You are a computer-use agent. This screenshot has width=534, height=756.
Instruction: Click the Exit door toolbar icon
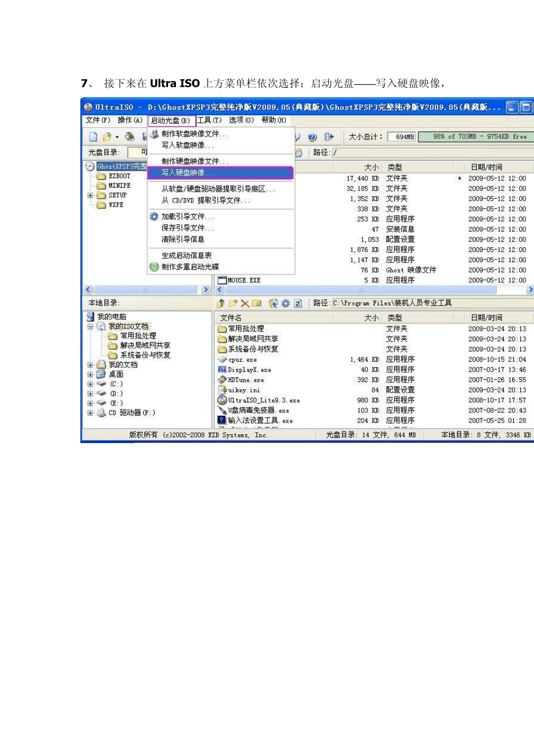coord(329,137)
